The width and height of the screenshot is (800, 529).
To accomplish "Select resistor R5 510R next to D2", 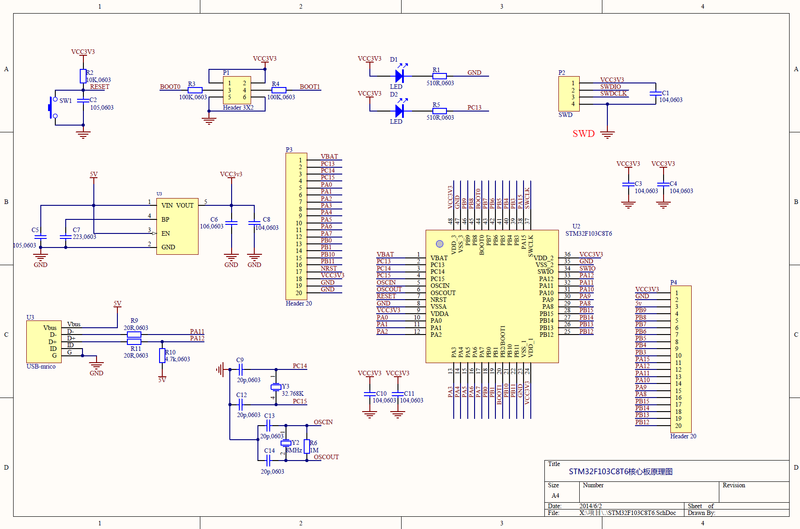I will pyautogui.click(x=439, y=111).
